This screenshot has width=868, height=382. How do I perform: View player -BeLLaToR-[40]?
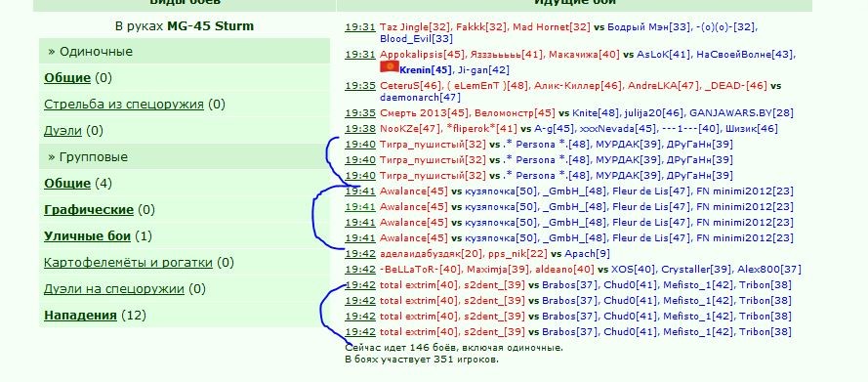pos(420,270)
